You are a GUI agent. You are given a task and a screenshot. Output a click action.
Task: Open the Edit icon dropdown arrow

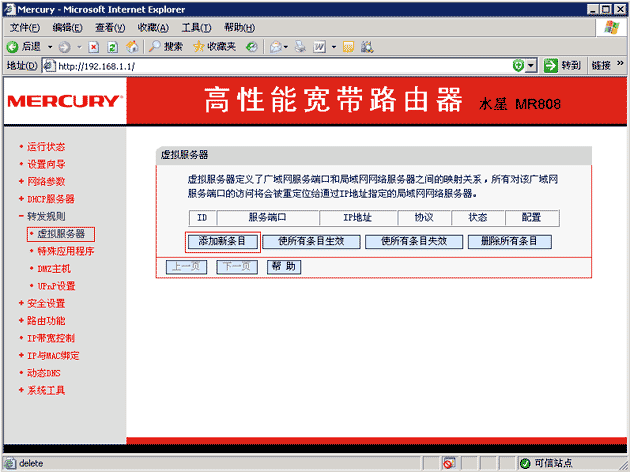pyautogui.click(x=334, y=47)
